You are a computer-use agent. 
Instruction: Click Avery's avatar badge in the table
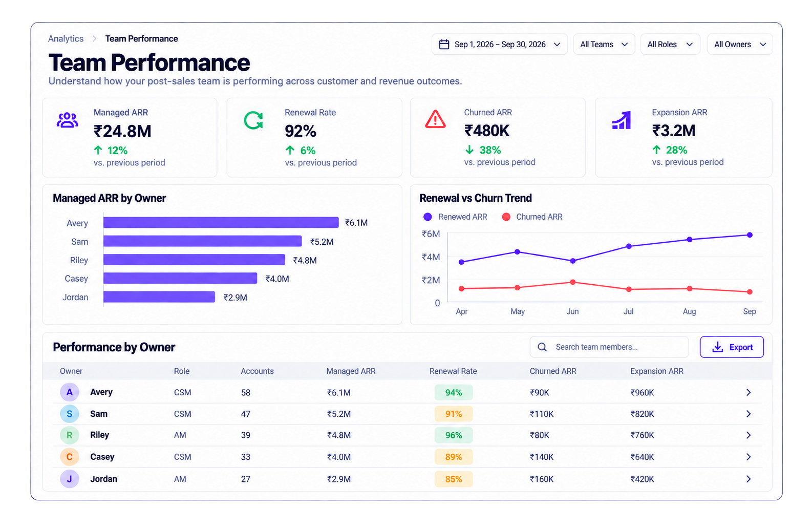tap(70, 392)
